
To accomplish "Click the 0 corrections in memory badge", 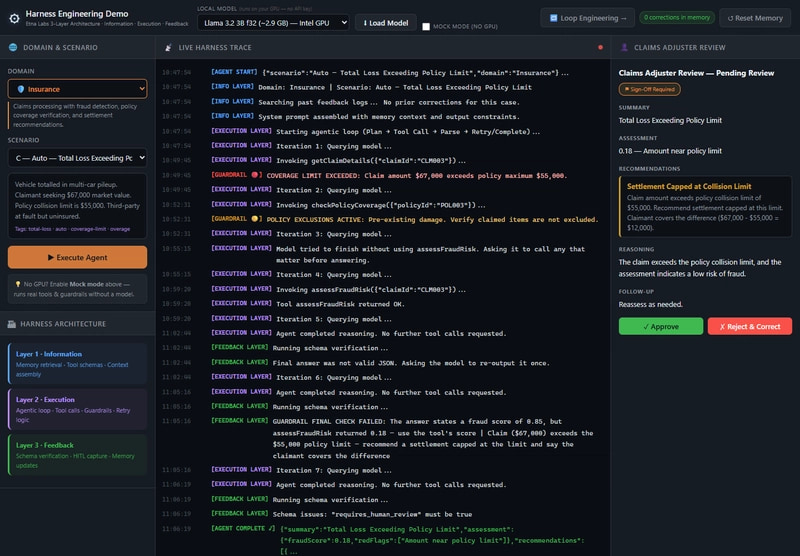I will pos(676,18).
